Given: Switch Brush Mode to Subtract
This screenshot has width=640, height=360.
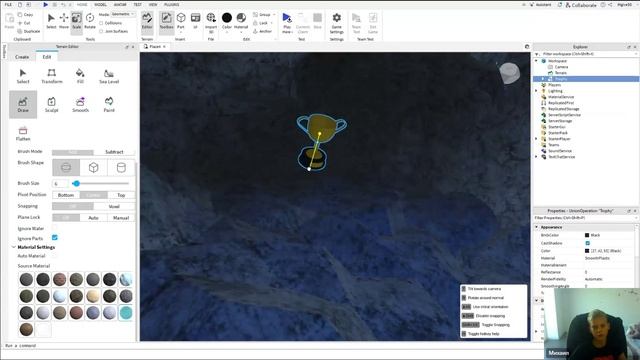Looking at the screenshot, I should pyautogui.click(x=114, y=152).
